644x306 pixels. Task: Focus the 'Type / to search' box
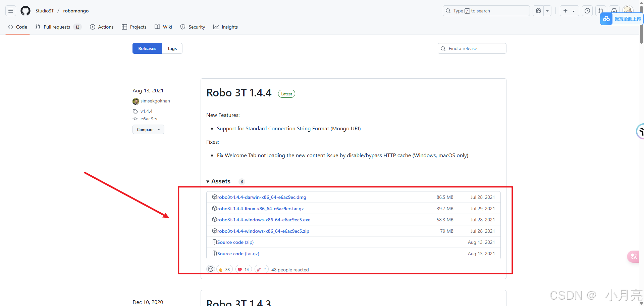tap(486, 11)
